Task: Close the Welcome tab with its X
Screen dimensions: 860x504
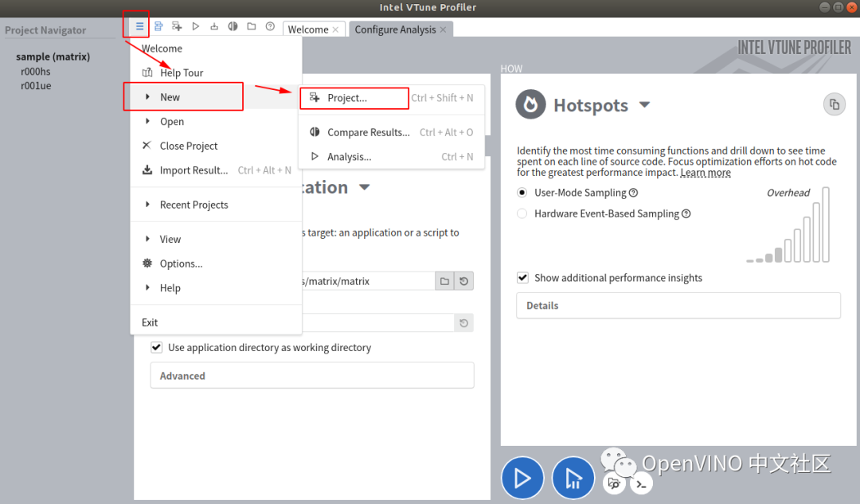Action: (336, 29)
